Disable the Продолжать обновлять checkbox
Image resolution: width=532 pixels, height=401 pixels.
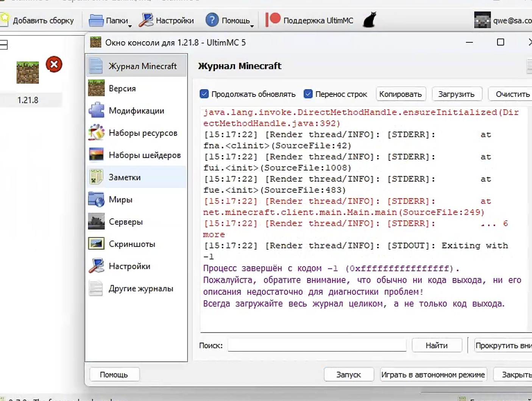(x=204, y=94)
